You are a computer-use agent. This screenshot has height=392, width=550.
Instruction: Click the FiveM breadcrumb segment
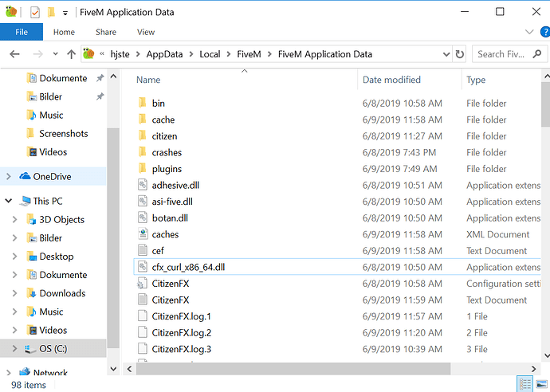click(249, 54)
